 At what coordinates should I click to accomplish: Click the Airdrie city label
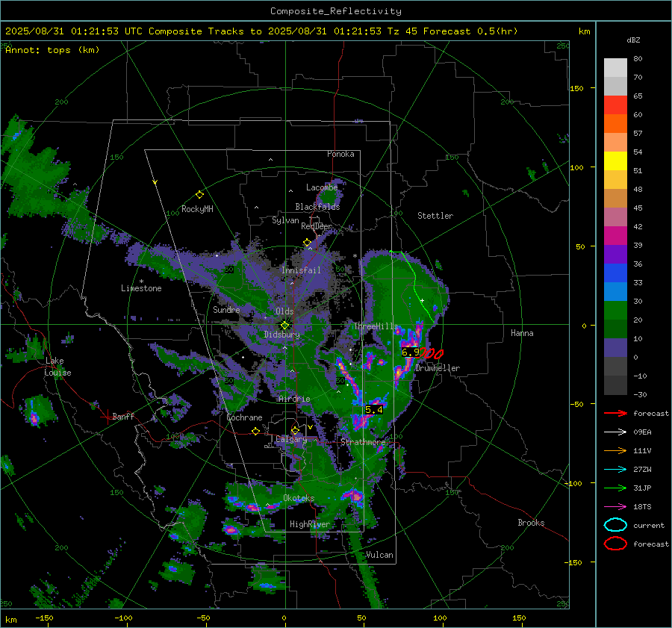point(294,399)
